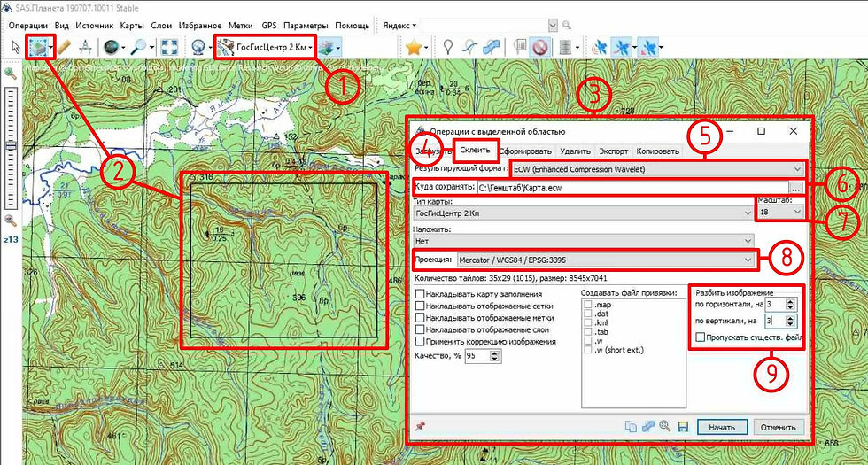
Task: Click the Отменить button
Action: click(778, 427)
